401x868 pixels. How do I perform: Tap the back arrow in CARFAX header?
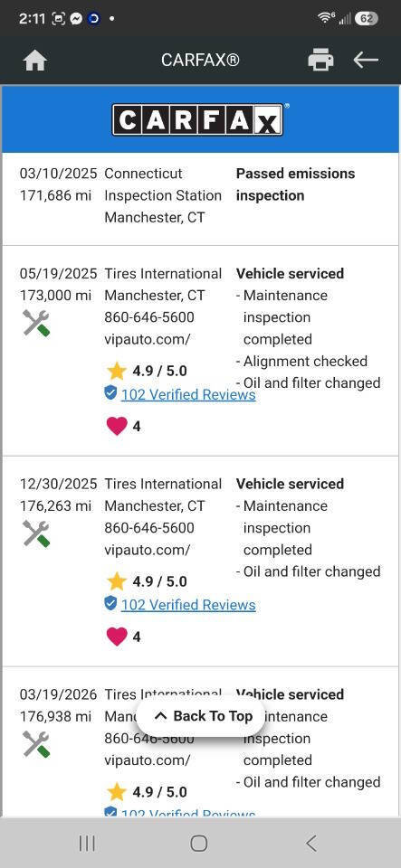366,60
